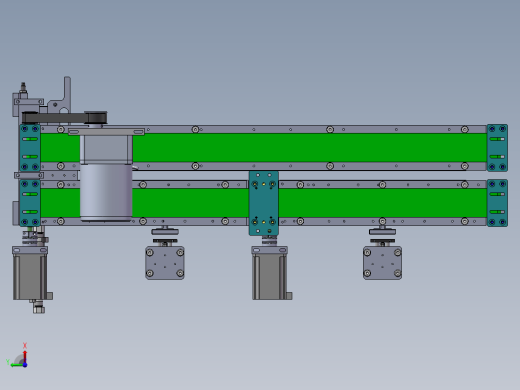Screen dimensions: 520x390
Task: Select the knob above the right square block
Action: coord(382,231)
